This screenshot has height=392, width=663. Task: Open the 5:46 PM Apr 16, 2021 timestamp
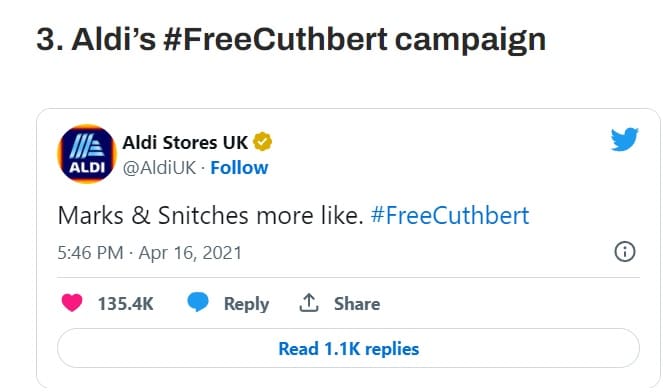150,253
